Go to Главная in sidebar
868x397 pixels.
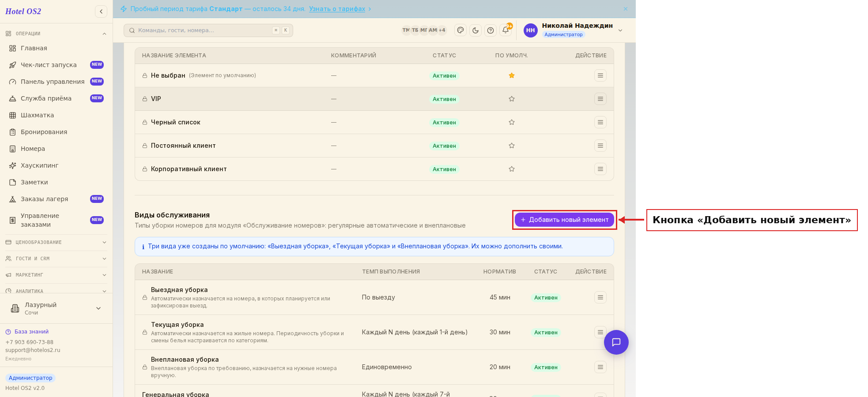(x=56, y=48)
